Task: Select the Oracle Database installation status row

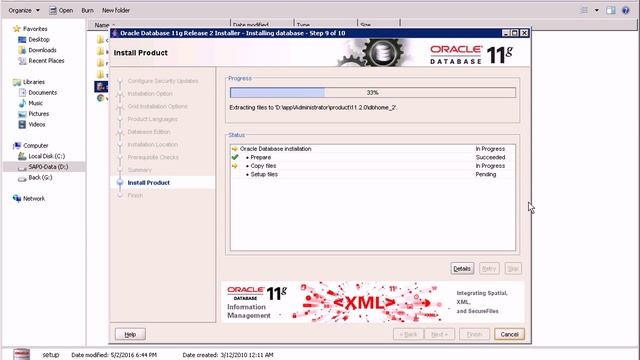Action: [x=373, y=149]
